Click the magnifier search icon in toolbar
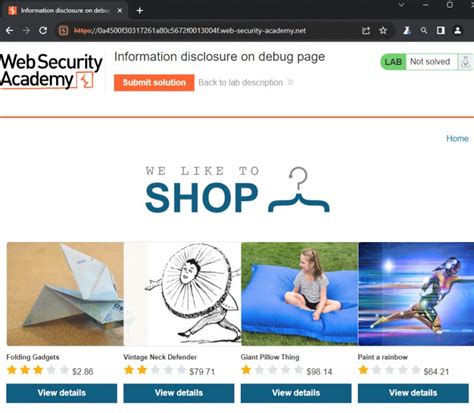The height and width of the screenshot is (413, 474). (424, 31)
